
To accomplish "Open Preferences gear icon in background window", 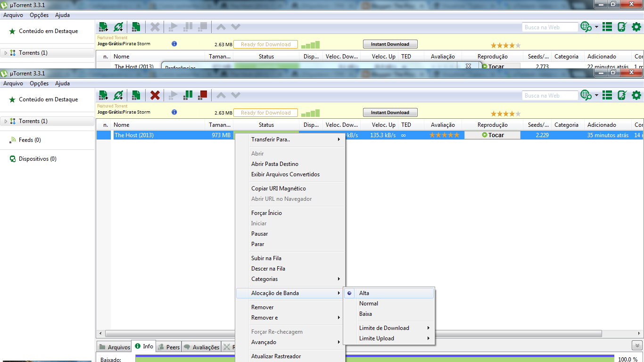I will click(636, 27).
